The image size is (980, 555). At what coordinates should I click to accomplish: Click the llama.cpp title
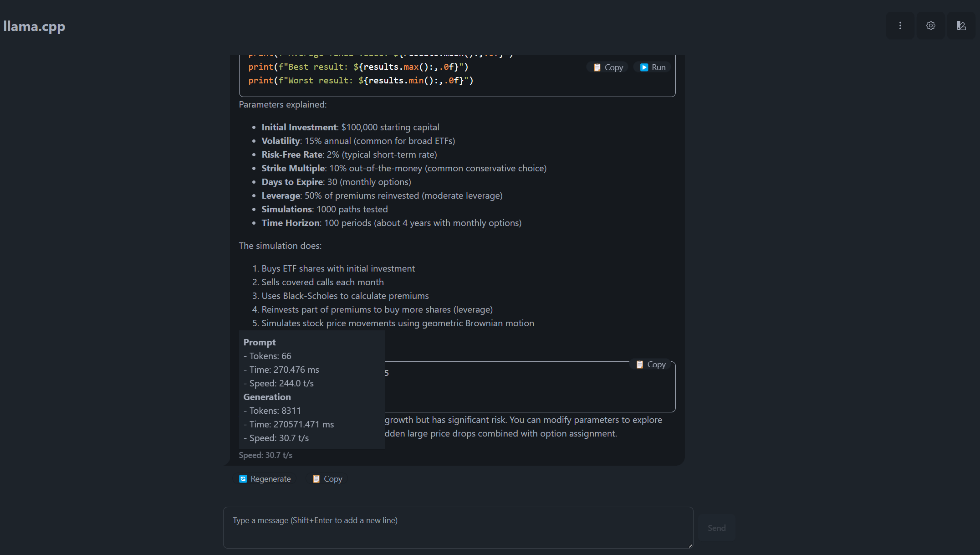[34, 26]
